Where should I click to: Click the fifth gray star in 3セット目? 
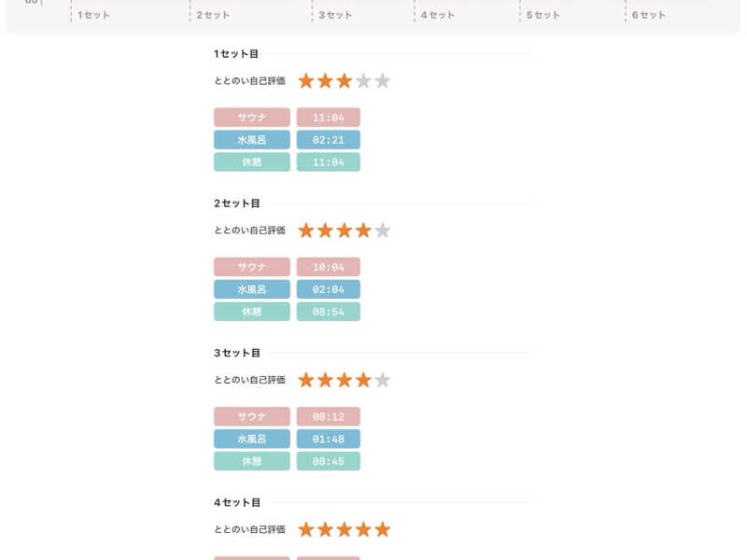382,380
